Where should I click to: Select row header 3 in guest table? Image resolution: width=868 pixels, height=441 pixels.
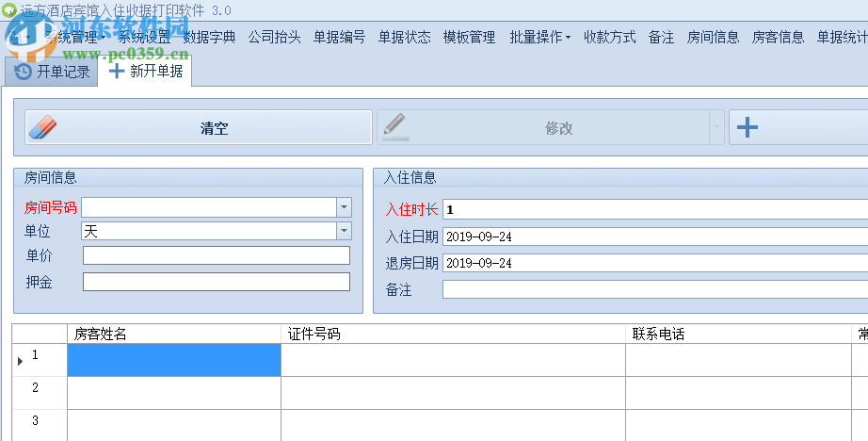coord(40,426)
